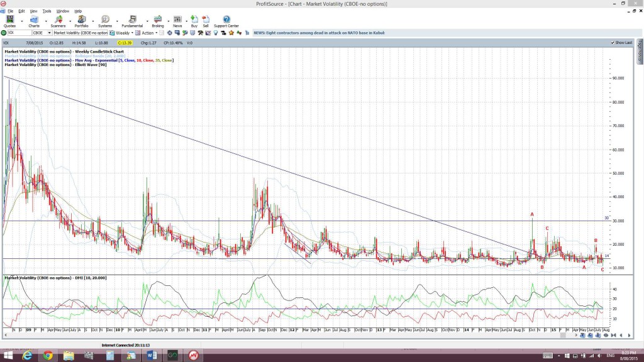Open the Help menu
Viewport: 644px width, 362px height.
(x=78, y=11)
